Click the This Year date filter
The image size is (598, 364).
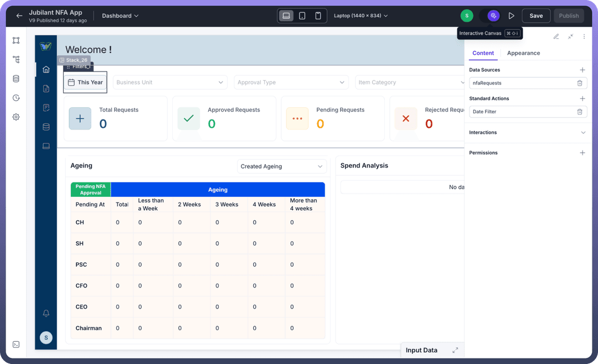click(85, 82)
